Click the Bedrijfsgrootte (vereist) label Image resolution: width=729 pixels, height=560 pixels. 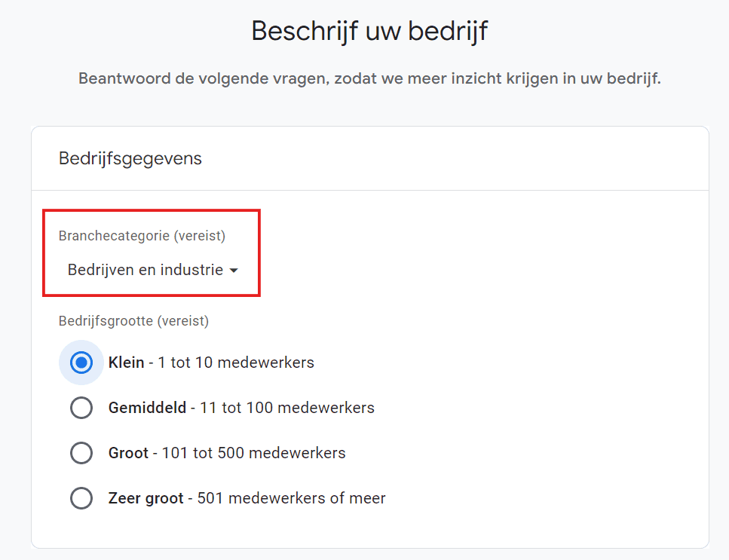(x=132, y=320)
